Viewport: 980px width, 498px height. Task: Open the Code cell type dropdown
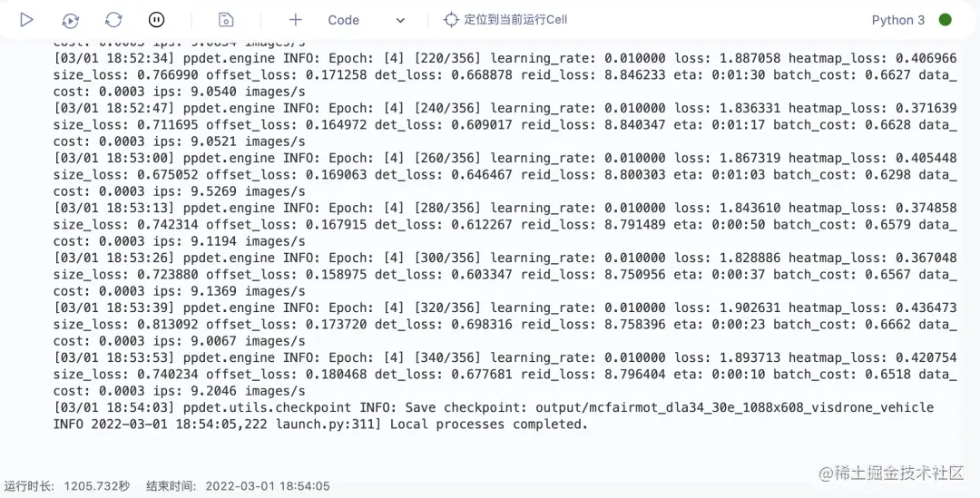(367, 20)
